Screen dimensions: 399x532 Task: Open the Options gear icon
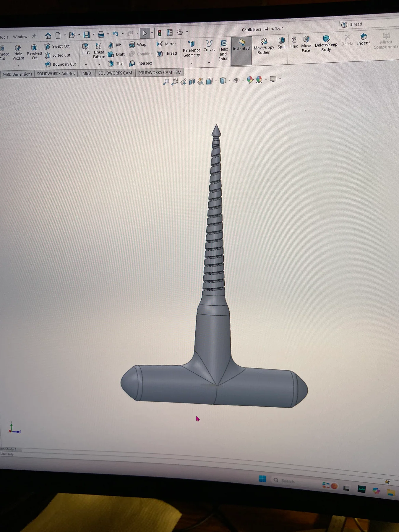coord(180,32)
